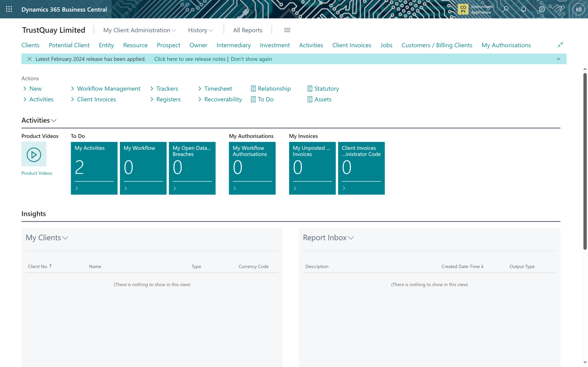Click here to see release notes

189,59
